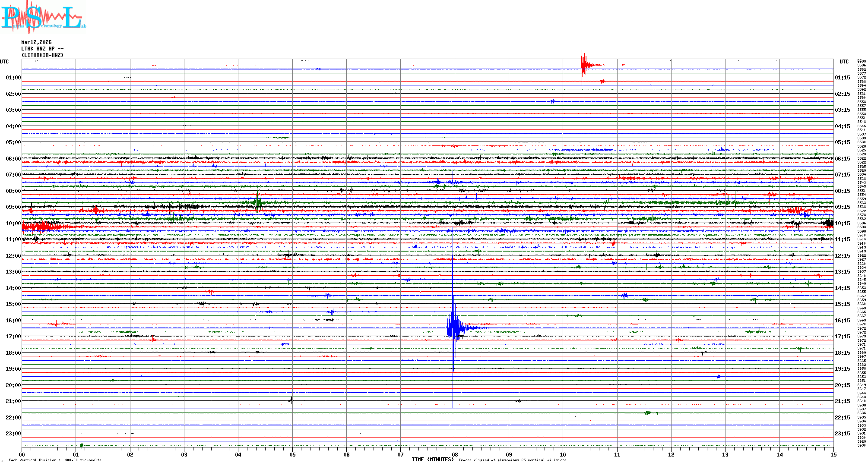
Task: Click the 15 minute tick on the bottom axis
Action: coord(833,454)
